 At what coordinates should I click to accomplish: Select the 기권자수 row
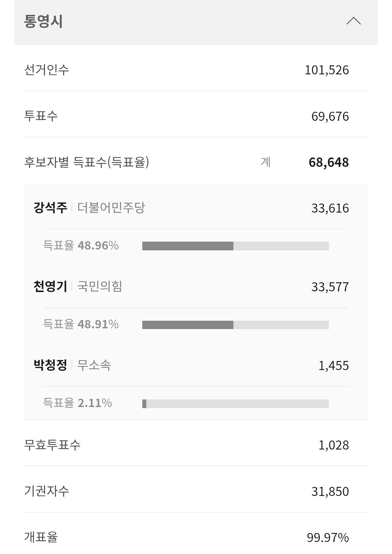coord(196,491)
